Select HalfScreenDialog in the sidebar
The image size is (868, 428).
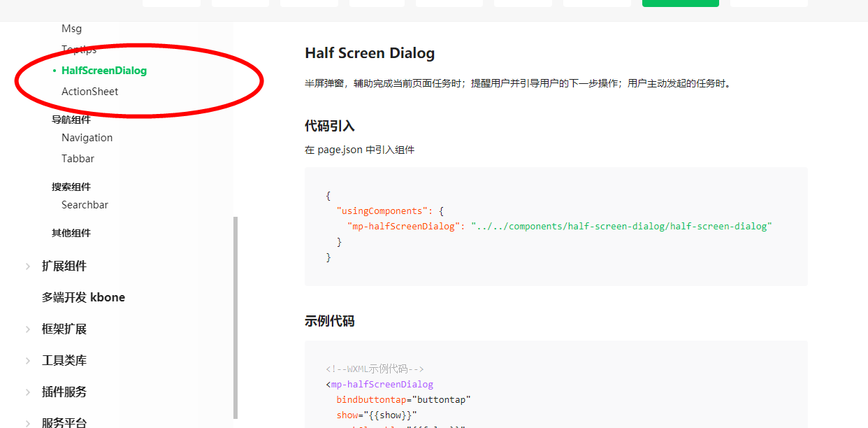[104, 71]
